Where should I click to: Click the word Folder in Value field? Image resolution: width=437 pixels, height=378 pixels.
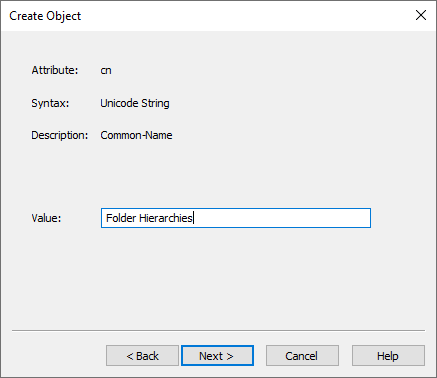point(121,218)
